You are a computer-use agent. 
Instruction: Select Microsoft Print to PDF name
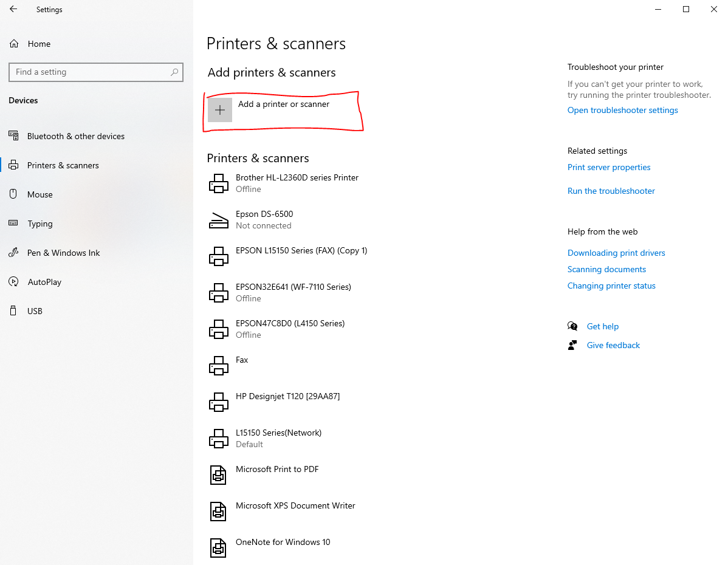click(x=277, y=469)
